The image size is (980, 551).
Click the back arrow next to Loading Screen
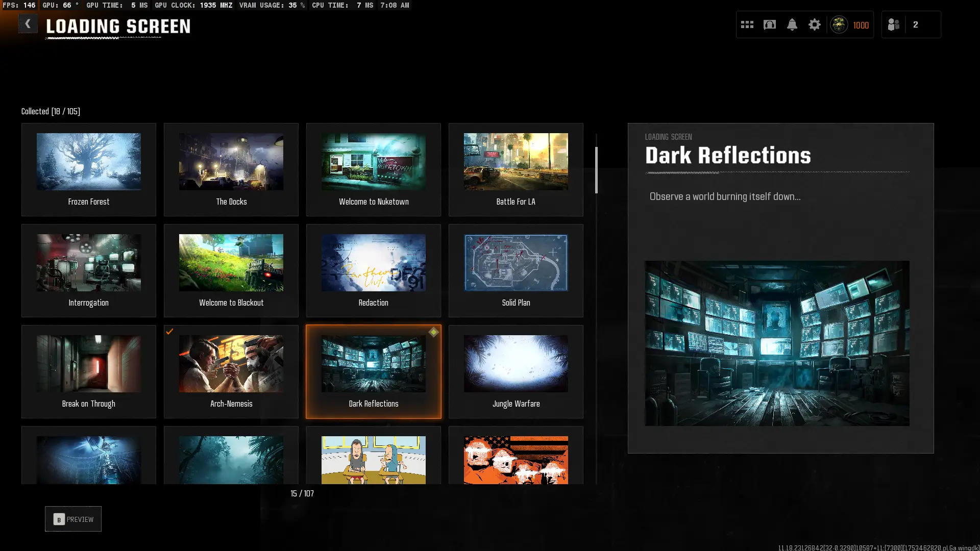(x=28, y=24)
